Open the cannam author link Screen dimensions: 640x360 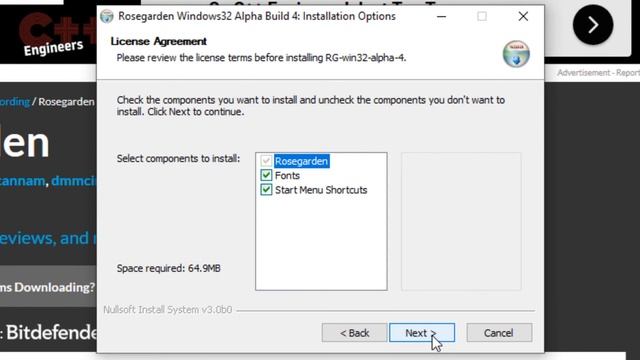[x=22, y=180]
